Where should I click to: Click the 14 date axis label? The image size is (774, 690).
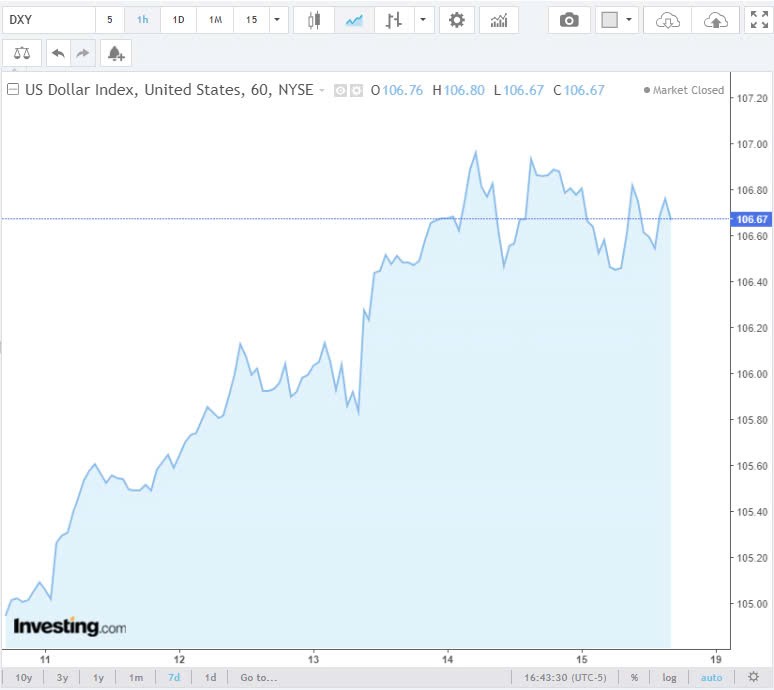pos(448,659)
